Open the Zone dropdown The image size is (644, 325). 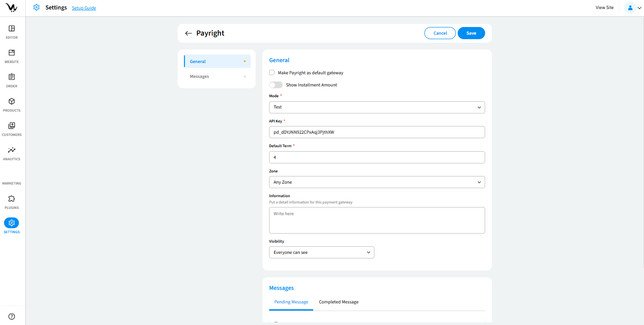pyautogui.click(x=377, y=182)
